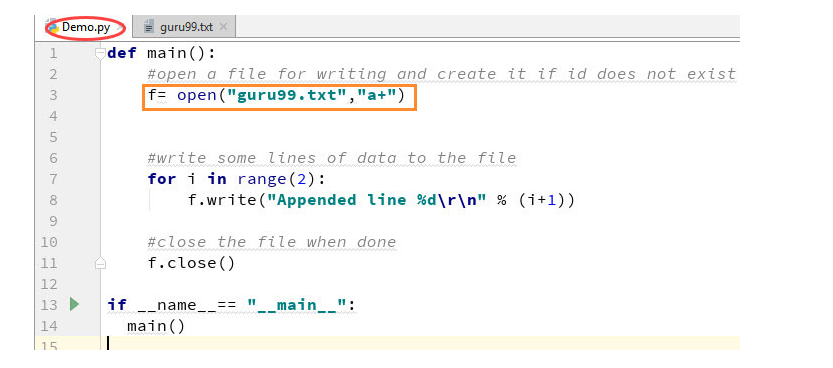Place cursor on 'def main():' line
Viewport: 833px width, 368px height.
tap(162, 53)
